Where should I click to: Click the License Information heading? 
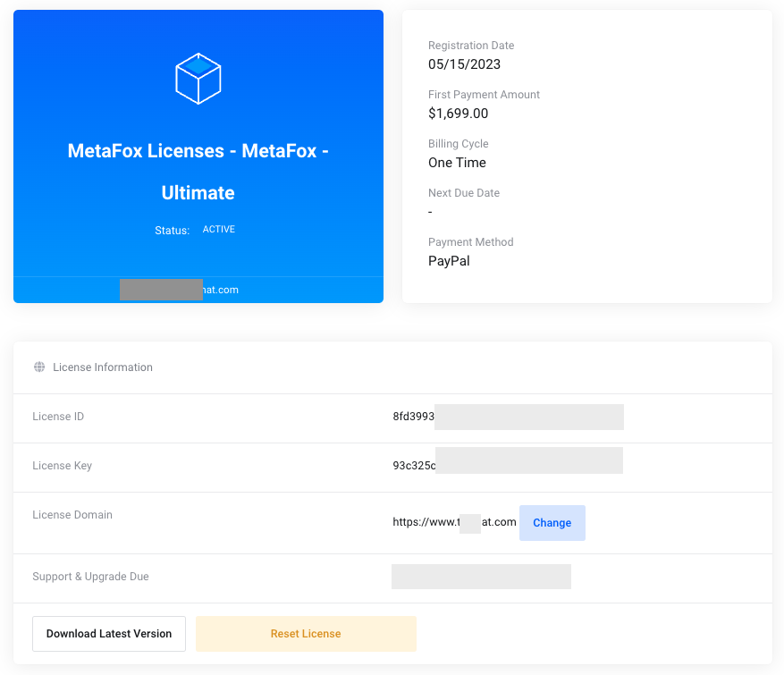pos(103,367)
